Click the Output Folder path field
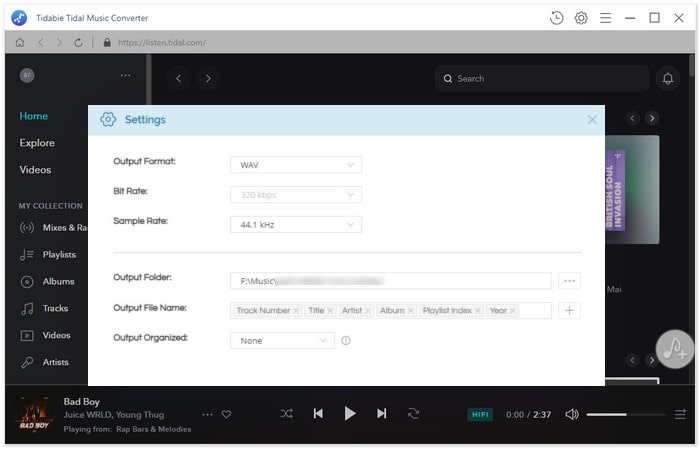 tap(391, 281)
